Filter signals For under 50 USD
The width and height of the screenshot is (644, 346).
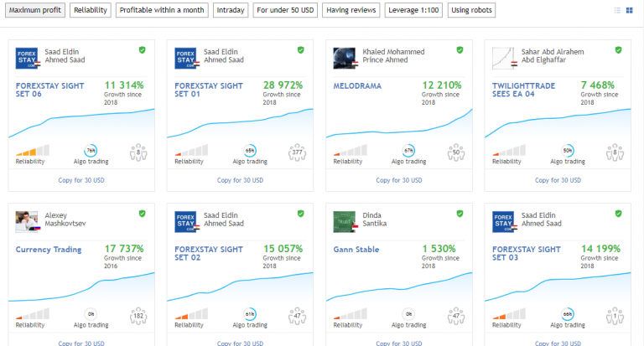[x=285, y=10]
